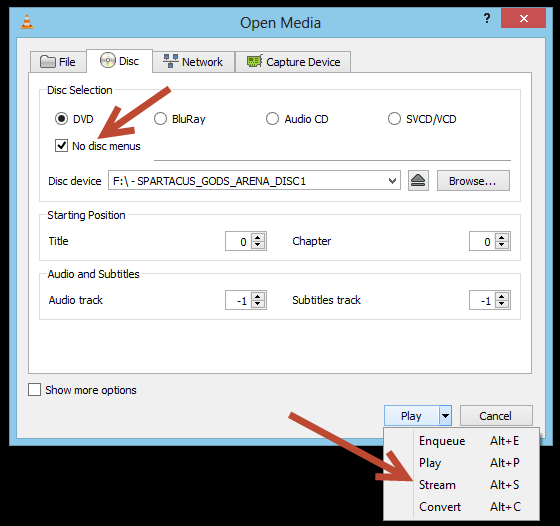The height and width of the screenshot is (526, 560).
Task: Click the Cancel button
Action: pyautogui.click(x=496, y=416)
